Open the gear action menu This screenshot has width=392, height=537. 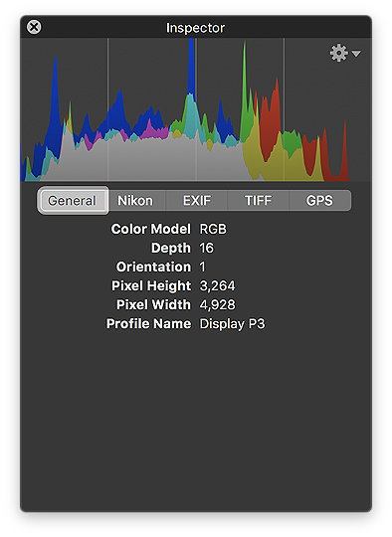click(344, 53)
